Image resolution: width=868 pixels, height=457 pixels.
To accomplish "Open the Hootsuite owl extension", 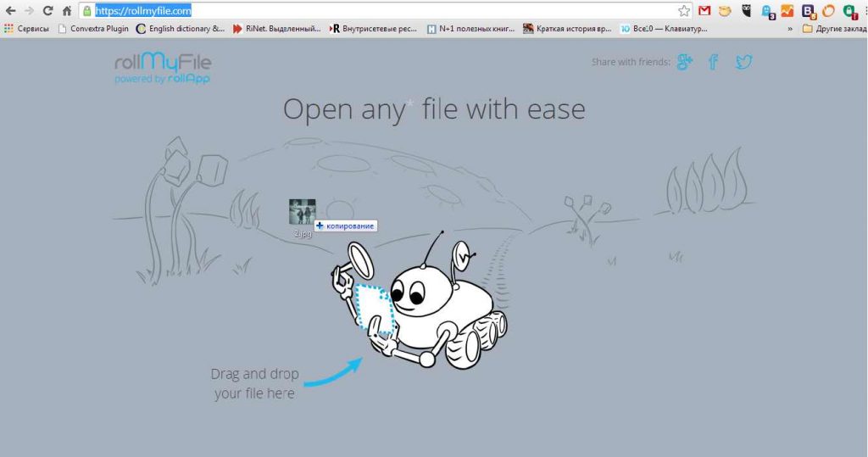I will click(x=746, y=10).
